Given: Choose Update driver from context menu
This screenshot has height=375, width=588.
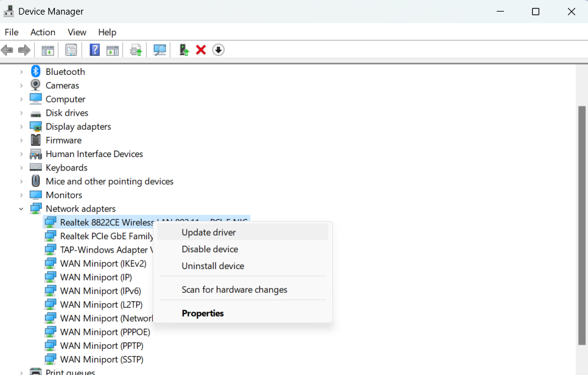Looking at the screenshot, I should coord(209,232).
